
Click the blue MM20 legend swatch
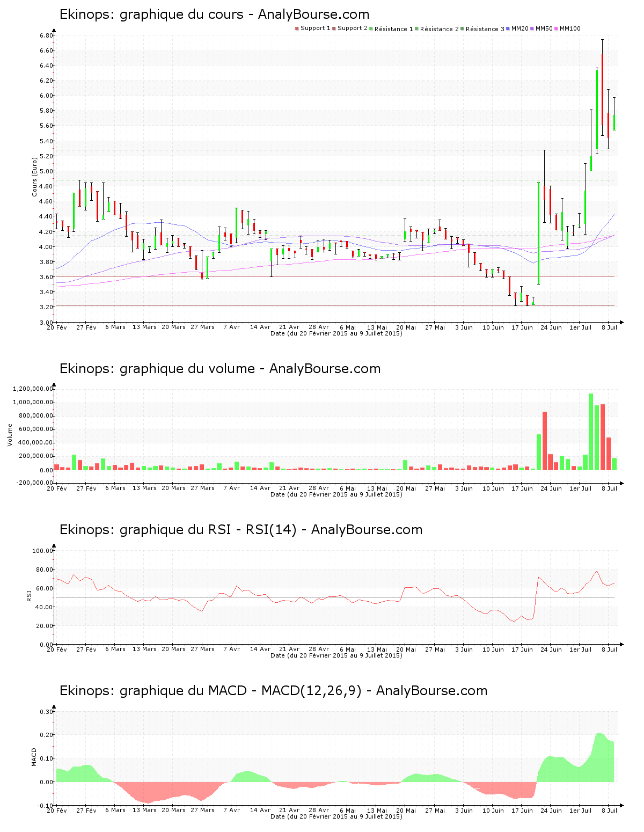click(508, 28)
